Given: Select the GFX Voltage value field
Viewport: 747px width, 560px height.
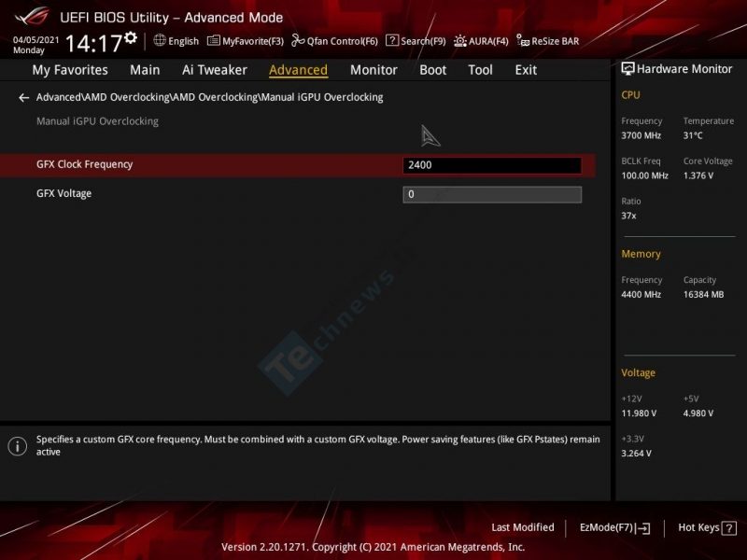Looking at the screenshot, I should (492, 194).
